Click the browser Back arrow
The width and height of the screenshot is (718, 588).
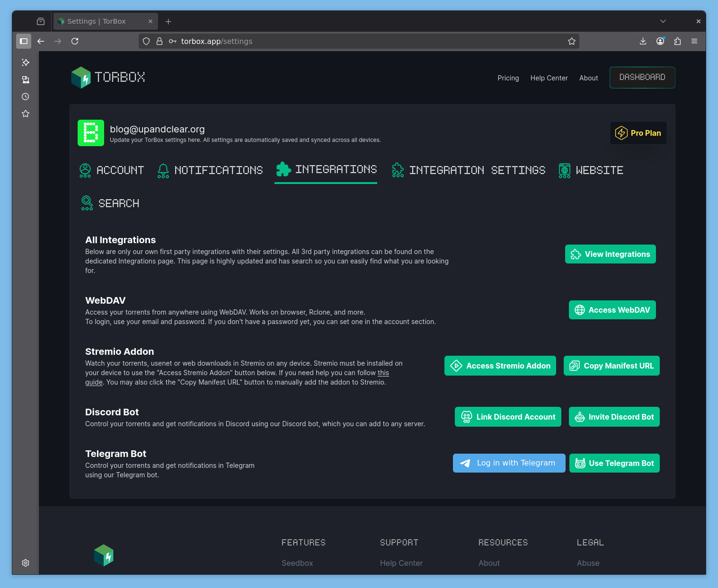pyautogui.click(x=41, y=41)
